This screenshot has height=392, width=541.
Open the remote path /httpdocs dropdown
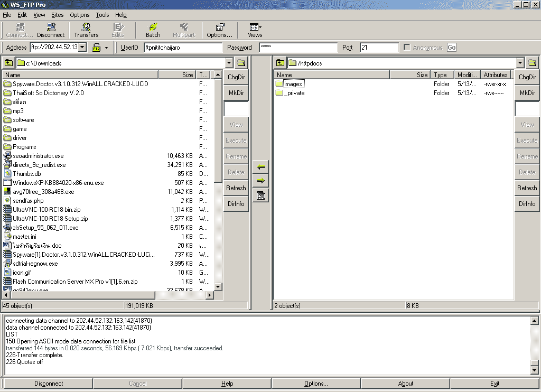(520, 63)
